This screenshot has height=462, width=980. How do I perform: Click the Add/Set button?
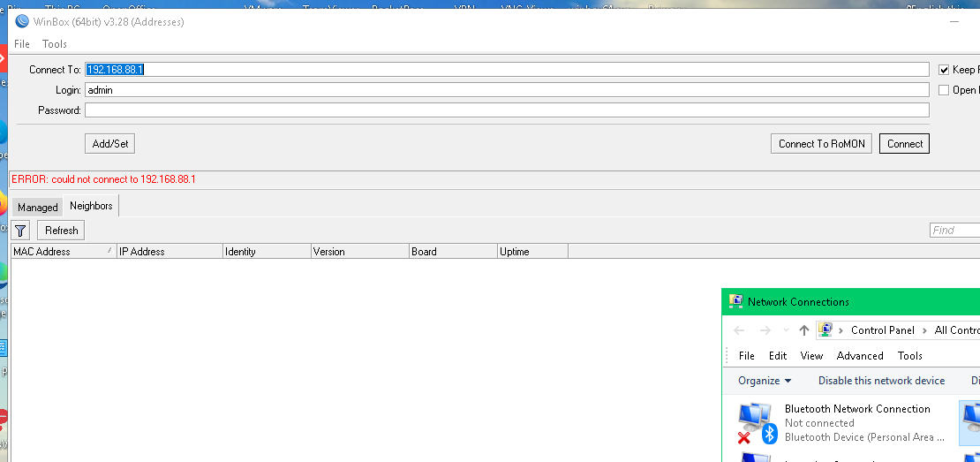110,144
